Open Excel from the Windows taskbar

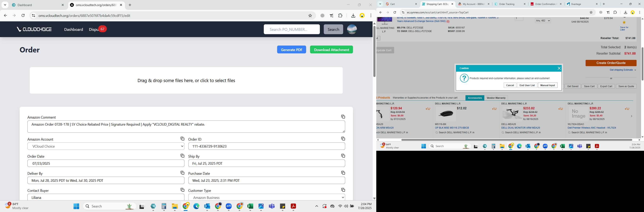coord(250,206)
